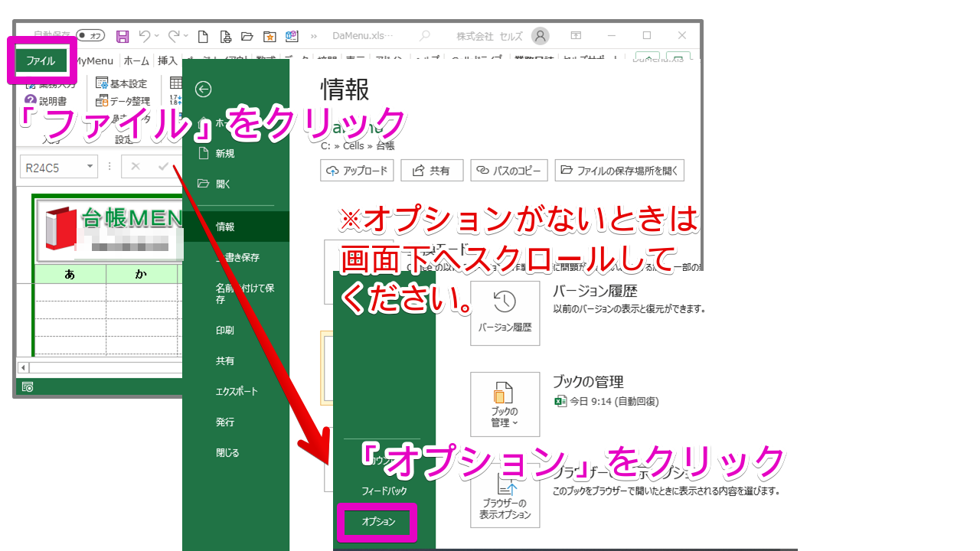Click ファイルの保存場所を開く button

(x=619, y=171)
